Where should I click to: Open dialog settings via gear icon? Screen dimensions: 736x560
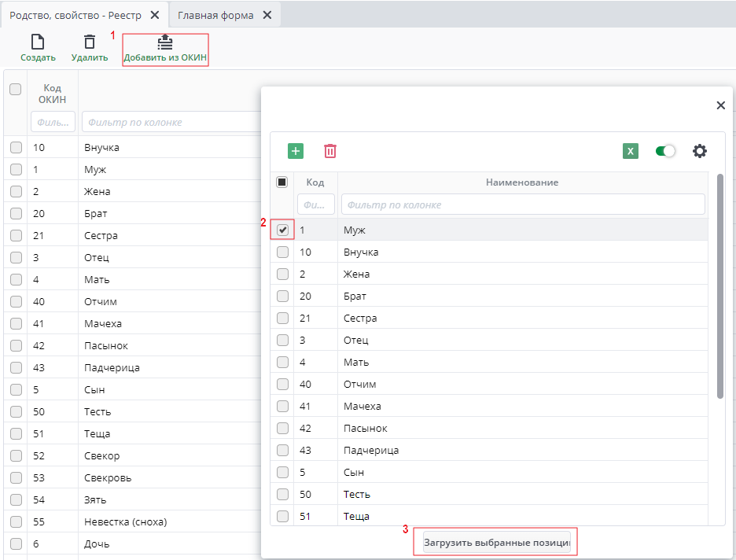coord(699,151)
